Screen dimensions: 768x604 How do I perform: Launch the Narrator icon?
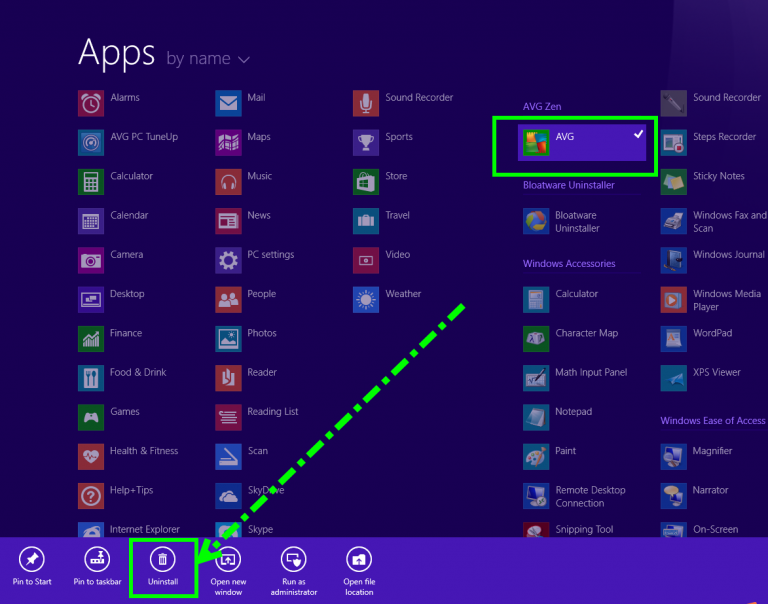(x=673, y=495)
